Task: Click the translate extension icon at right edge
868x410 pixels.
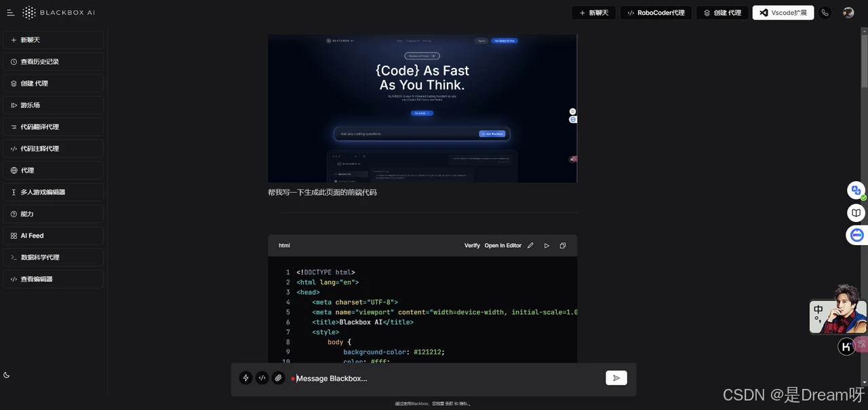Action: click(x=856, y=190)
